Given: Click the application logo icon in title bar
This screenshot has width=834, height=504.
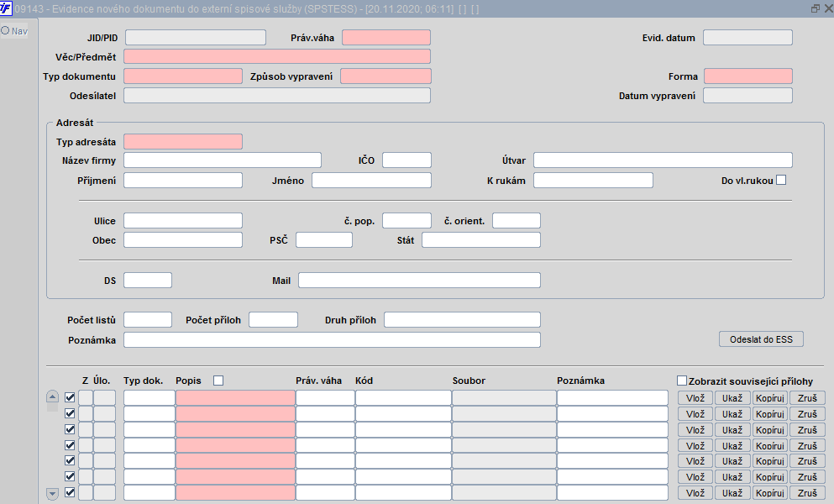Looking at the screenshot, I should [x=5, y=8].
